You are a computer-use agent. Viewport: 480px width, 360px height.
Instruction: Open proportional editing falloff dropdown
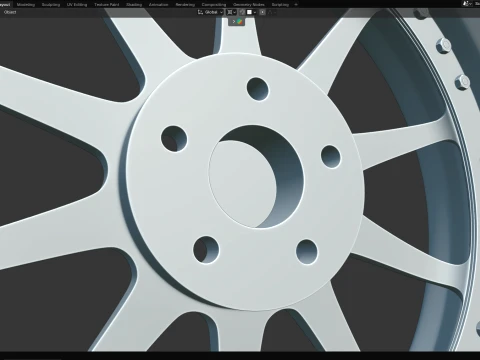tap(272, 12)
